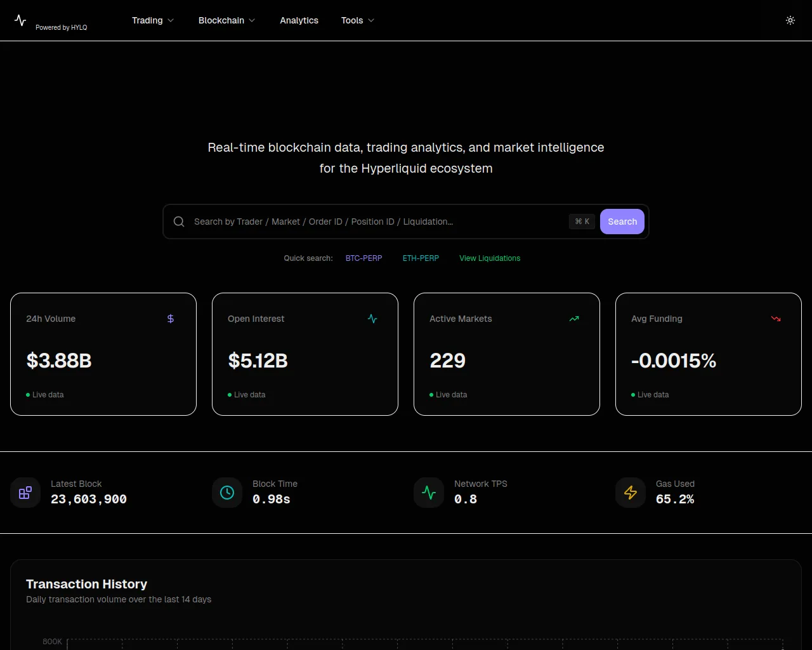Select the $3.88B 24h Volume value
The height and width of the screenshot is (650, 812).
click(x=59, y=361)
